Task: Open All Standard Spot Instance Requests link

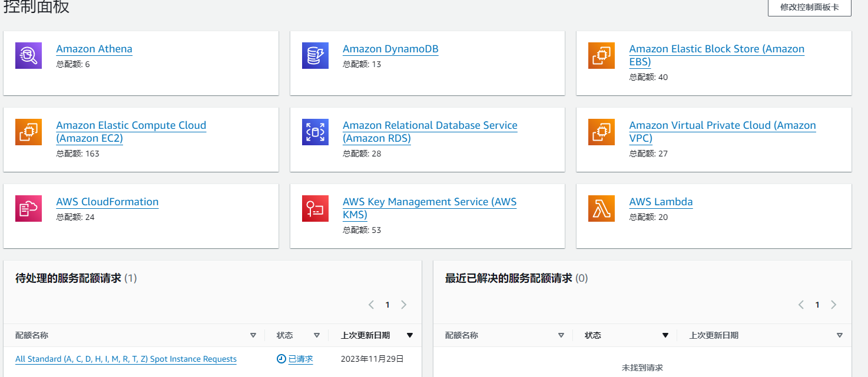Action: point(126,359)
